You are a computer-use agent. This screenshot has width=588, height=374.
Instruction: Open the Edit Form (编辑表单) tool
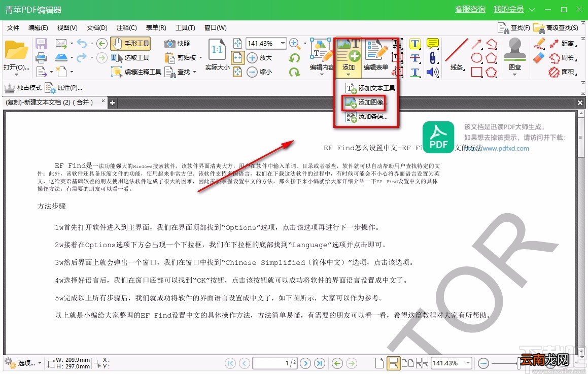(x=376, y=55)
